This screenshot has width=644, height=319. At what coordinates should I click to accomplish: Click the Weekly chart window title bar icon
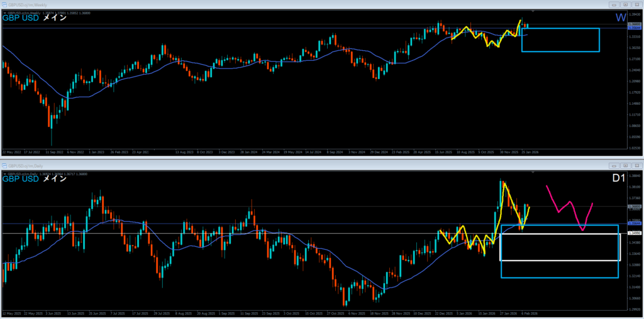point(4,4)
